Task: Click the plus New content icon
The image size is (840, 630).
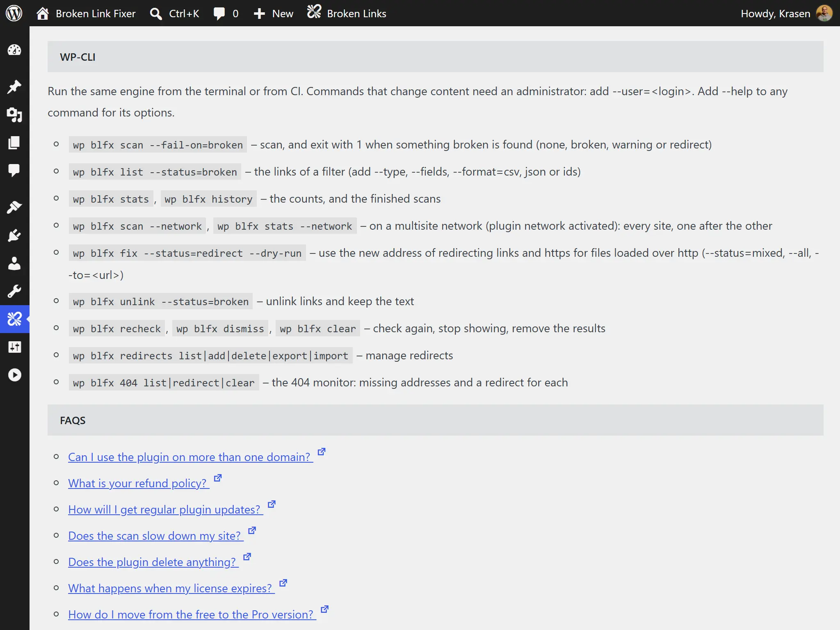Action: coord(259,14)
